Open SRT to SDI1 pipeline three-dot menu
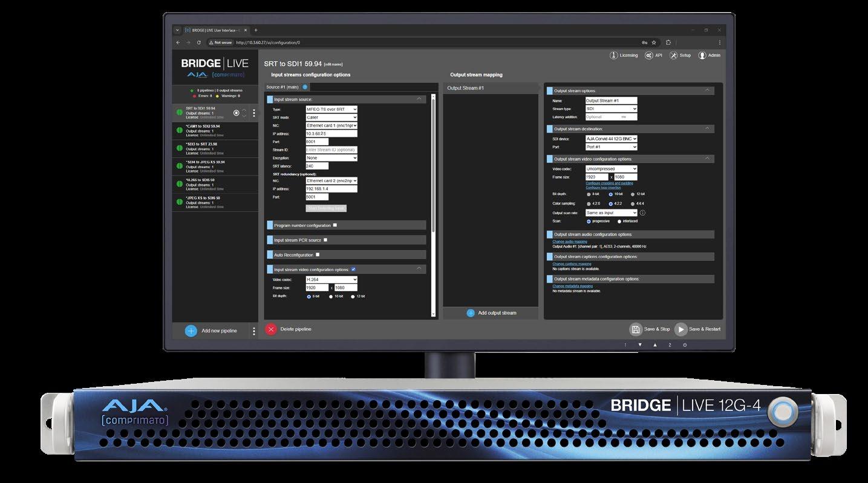This screenshot has width=868, height=483. pyautogui.click(x=254, y=113)
